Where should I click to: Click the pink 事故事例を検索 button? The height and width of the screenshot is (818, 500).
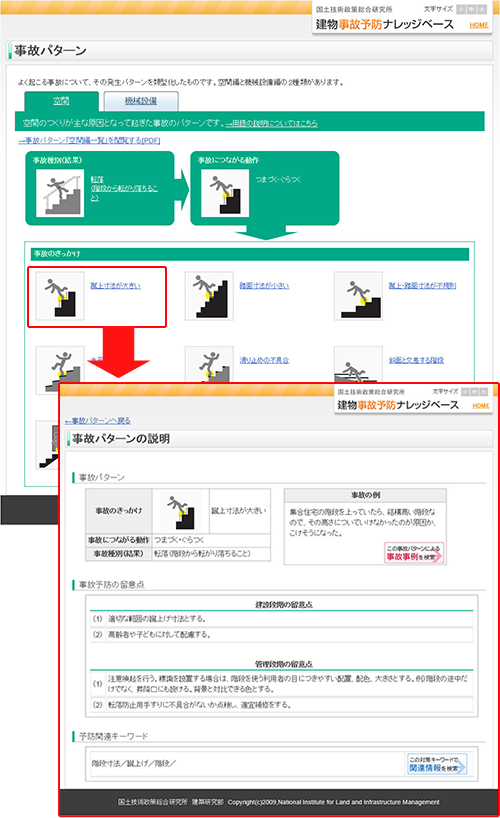tap(414, 553)
